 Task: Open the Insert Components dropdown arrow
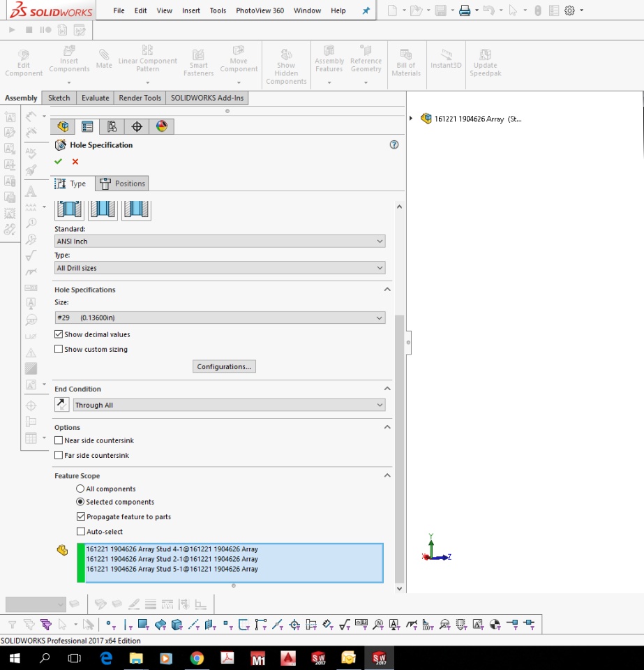click(69, 82)
